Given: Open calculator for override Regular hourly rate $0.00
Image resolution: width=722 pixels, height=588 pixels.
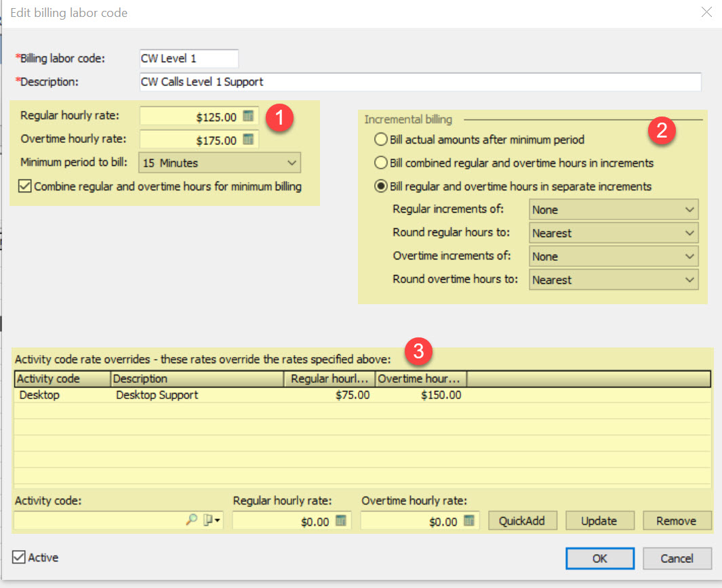Looking at the screenshot, I should tap(341, 520).
